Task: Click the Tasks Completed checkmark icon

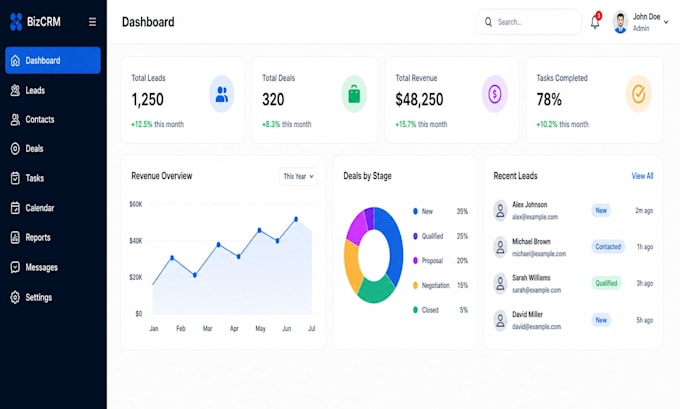Action: 638,94
